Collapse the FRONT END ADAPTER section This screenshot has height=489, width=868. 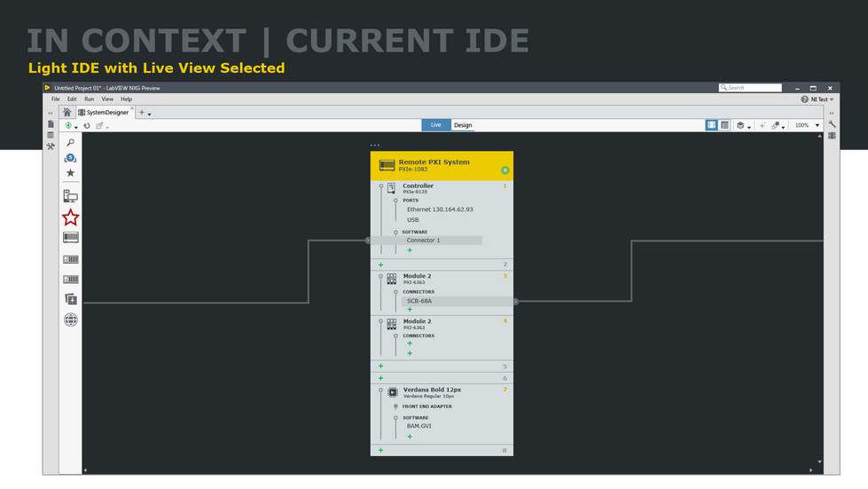click(x=395, y=406)
